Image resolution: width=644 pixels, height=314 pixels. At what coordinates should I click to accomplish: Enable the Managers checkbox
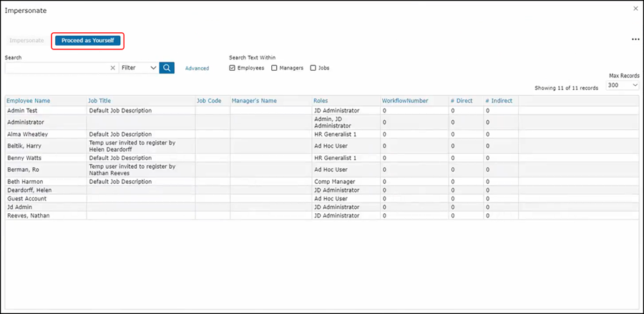point(274,68)
